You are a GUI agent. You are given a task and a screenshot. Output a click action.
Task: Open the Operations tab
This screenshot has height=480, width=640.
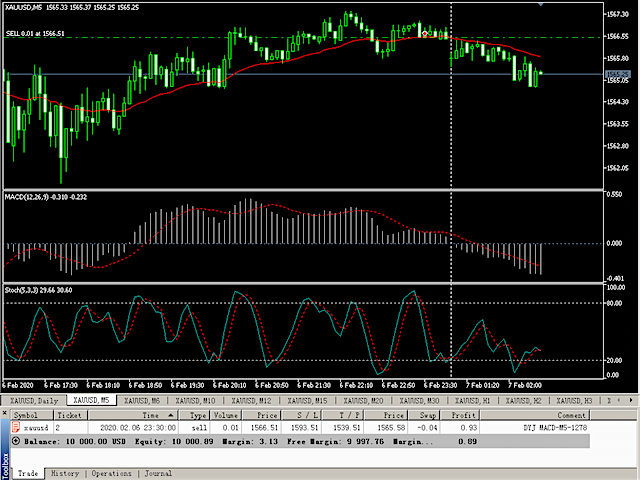[112, 473]
